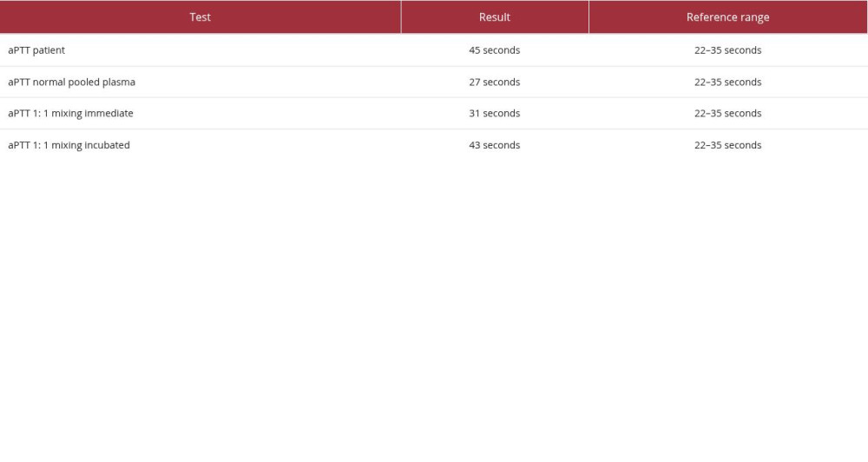Screen dimensions: 868x462
Task: Select 'aPTT 1: 1 mixing immediate' cell
Action: [x=201, y=114]
